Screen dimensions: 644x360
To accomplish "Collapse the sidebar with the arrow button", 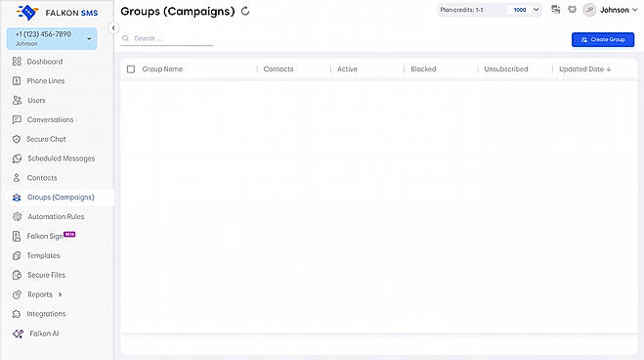I will [x=113, y=28].
